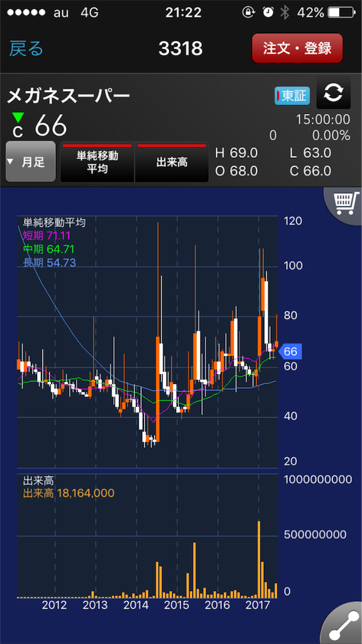Refresh quote with the reload icon
The width and height of the screenshot is (362, 644).
pos(333,93)
